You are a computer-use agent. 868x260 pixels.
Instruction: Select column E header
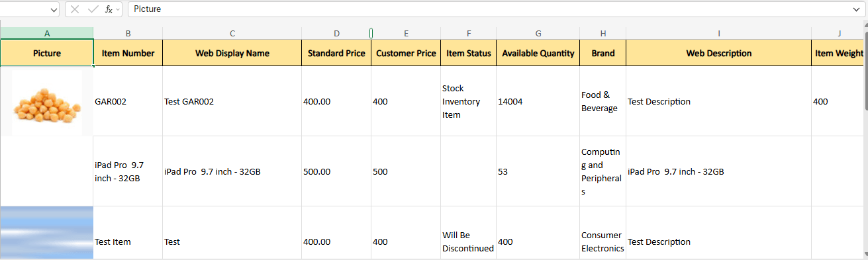click(406, 33)
